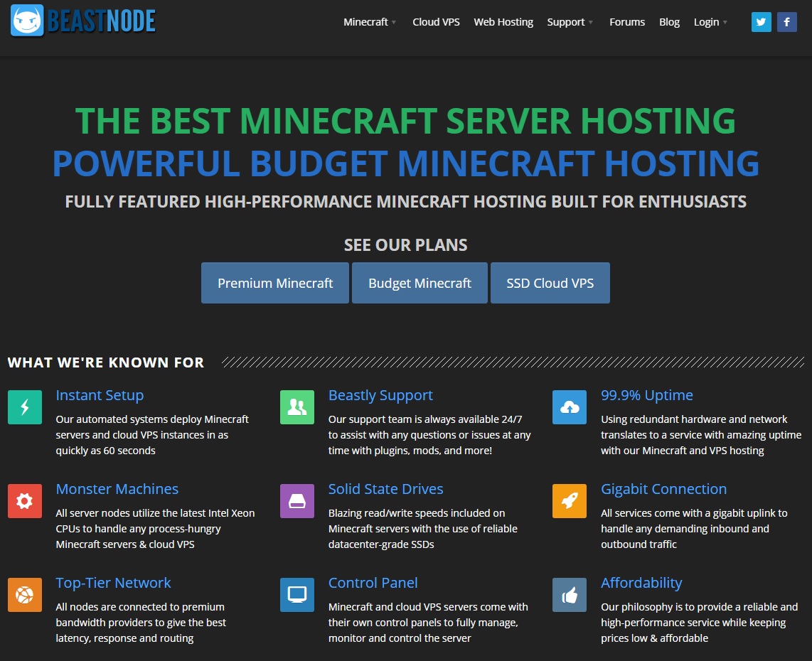This screenshot has width=812, height=661.
Task: Click the Solid State Drives disk icon
Action: (297, 500)
